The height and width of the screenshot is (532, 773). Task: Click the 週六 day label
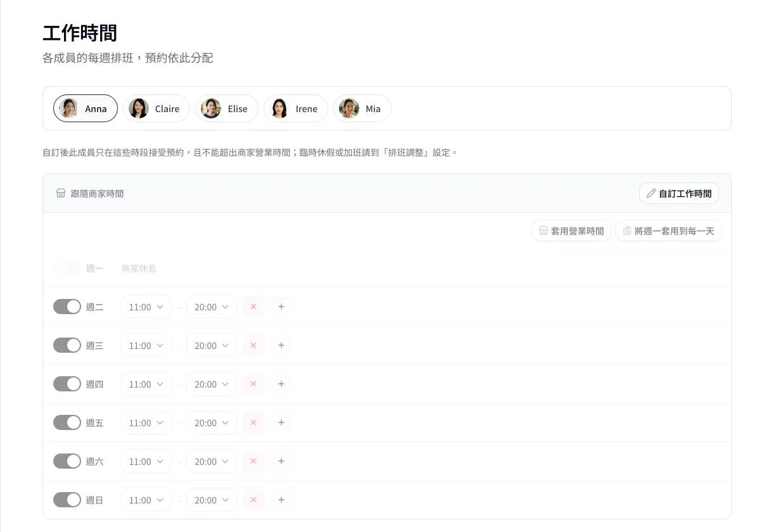coord(94,461)
